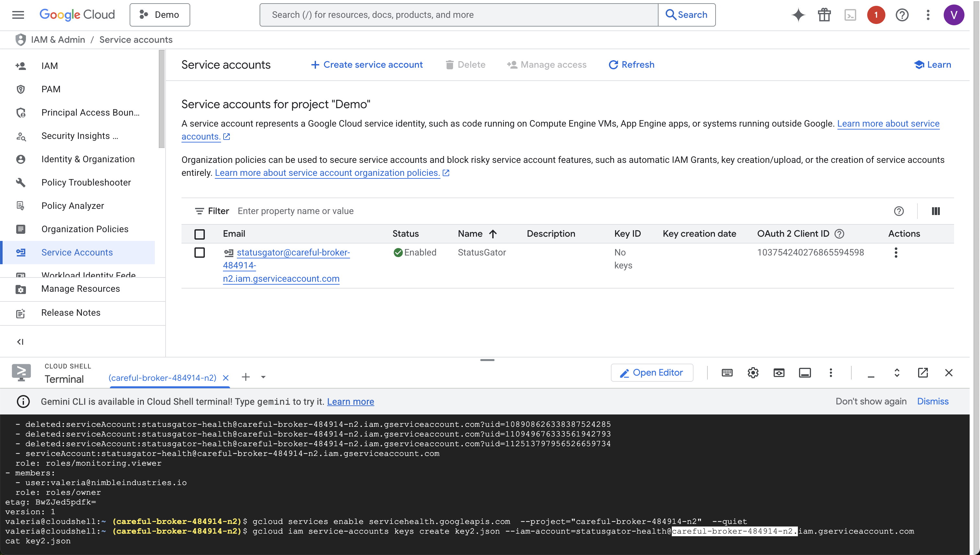Open actions menu for StatusGator row
This screenshot has height=555, width=980.
click(896, 252)
